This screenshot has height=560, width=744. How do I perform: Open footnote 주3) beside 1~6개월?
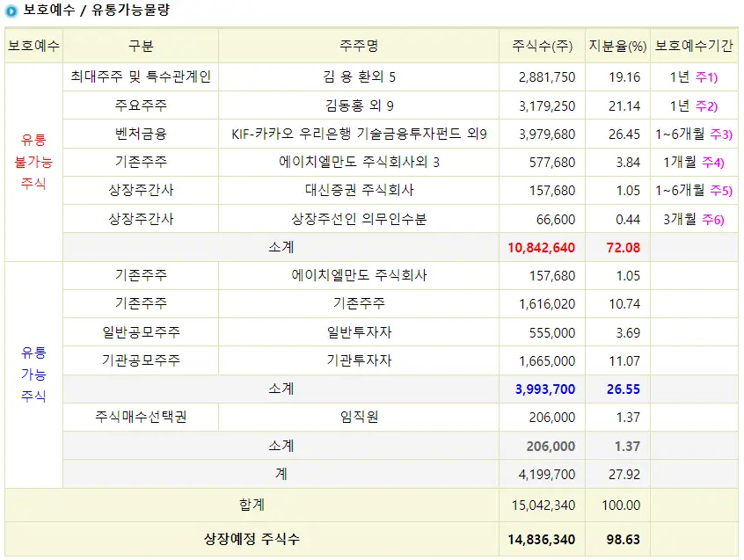coord(719,134)
